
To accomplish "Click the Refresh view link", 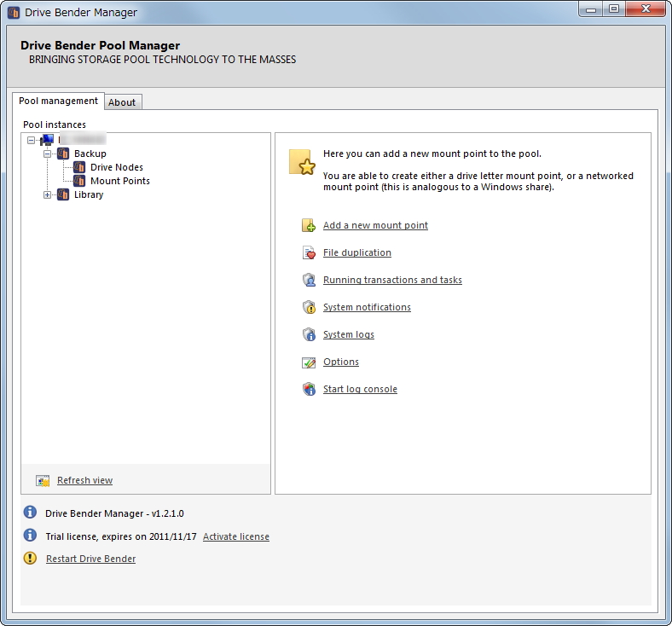I will tap(85, 480).
